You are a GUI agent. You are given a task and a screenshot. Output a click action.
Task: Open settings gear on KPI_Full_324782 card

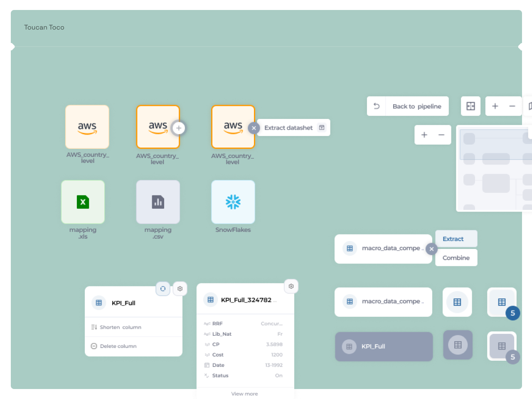pos(291,286)
